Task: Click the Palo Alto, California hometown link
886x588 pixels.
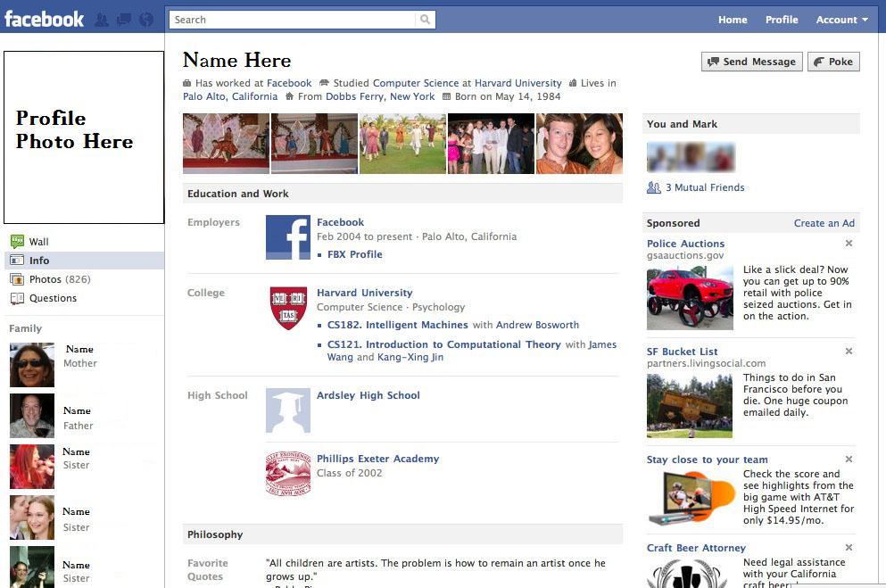Action: [x=230, y=96]
